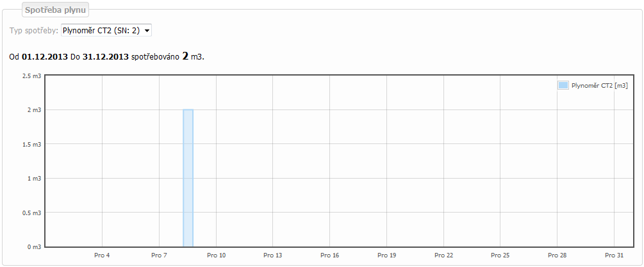644x267 pixels.
Task: Select the Pro 28 date label
Action: [x=557, y=255]
